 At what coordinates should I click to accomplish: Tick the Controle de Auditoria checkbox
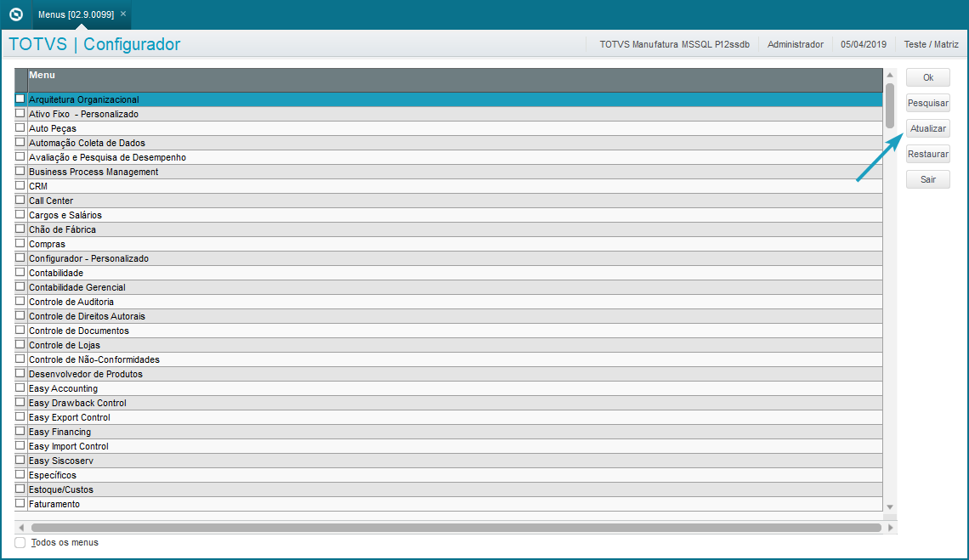point(20,301)
